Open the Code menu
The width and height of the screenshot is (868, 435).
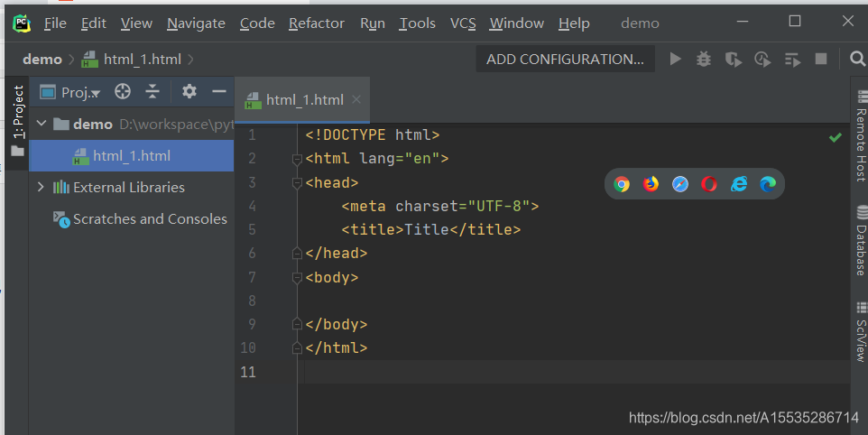257,23
